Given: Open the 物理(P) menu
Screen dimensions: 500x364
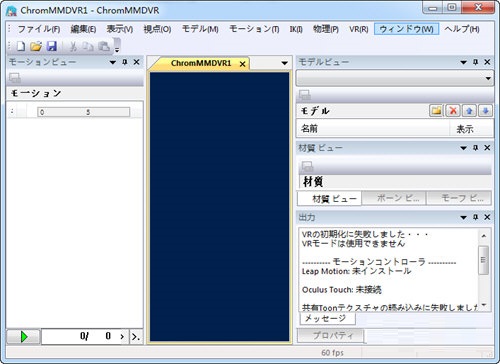Looking at the screenshot, I should click(326, 29).
